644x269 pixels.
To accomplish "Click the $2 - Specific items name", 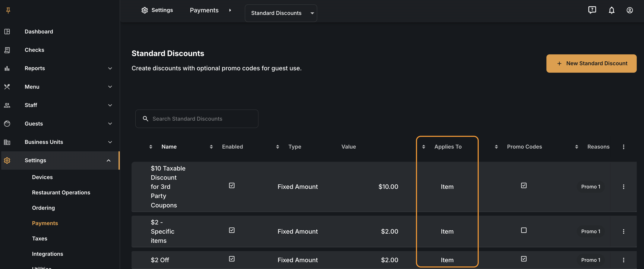I will point(162,231).
